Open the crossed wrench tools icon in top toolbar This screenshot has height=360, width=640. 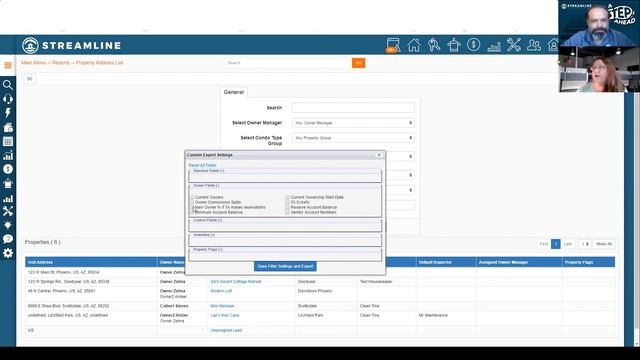pyautogui.click(x=513, y=45)
